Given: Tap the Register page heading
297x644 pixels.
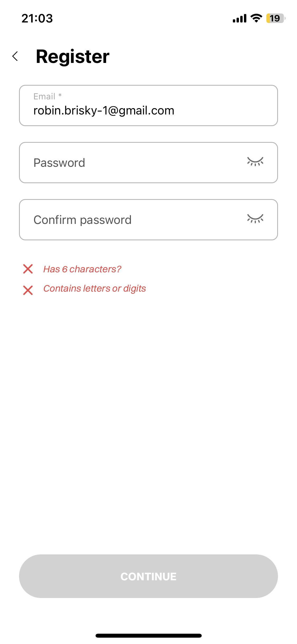Looking at the screenshot, I should tap(73, 57).
